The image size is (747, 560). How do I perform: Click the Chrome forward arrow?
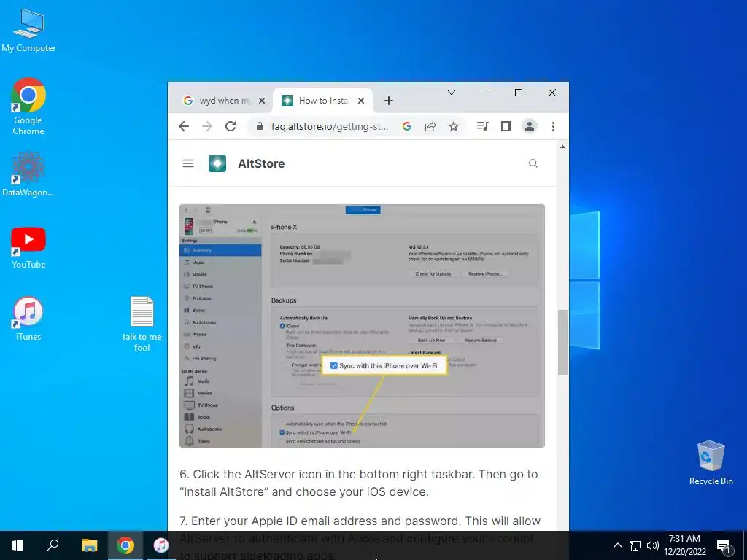[206, 126]
